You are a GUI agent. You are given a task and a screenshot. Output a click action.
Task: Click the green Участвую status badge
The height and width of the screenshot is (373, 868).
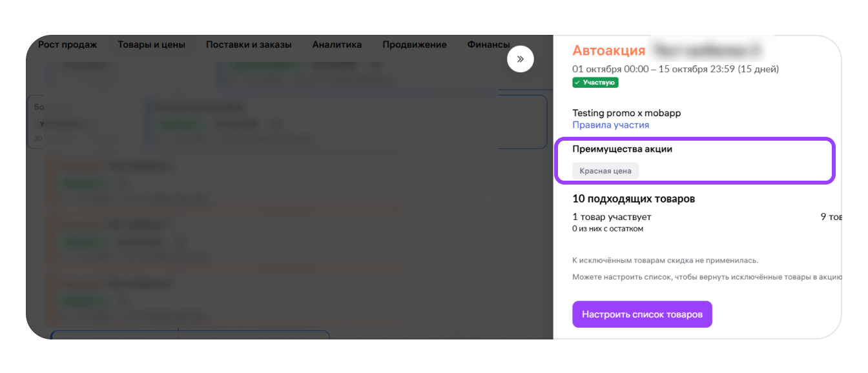pos(595,83)
